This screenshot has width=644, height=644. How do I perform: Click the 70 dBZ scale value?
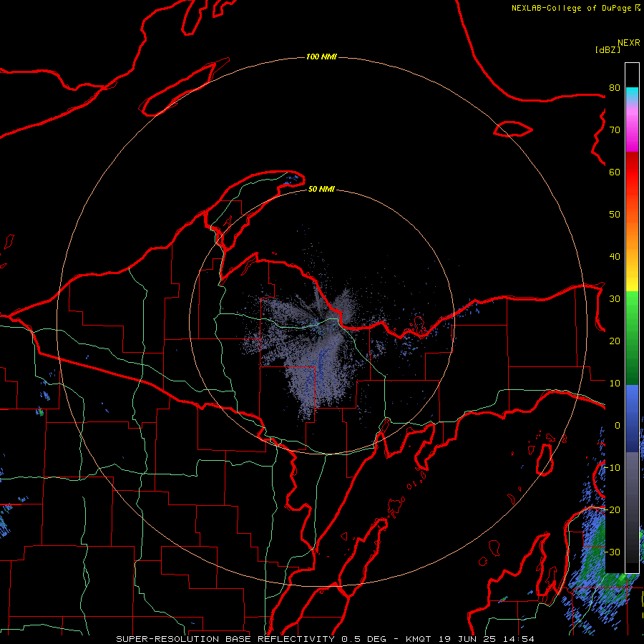(x=615, y=130)
